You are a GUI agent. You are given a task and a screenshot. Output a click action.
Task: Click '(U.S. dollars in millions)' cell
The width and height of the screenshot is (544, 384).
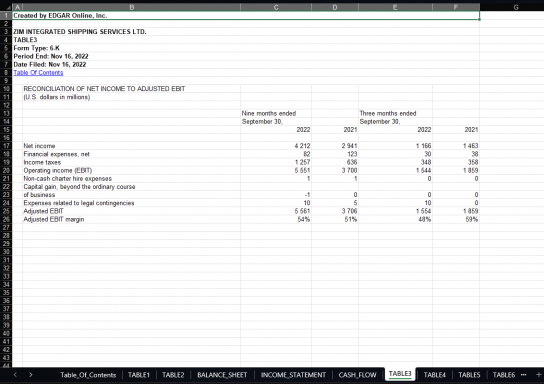tap(57, 97)
